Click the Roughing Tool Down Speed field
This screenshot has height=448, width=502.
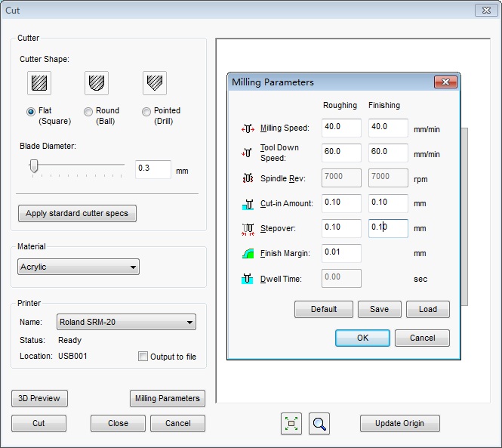coord(341,153)
